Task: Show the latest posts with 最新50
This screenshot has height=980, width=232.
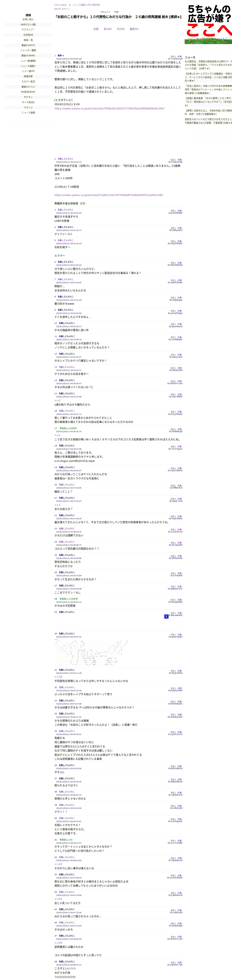Action: point(134,29)
